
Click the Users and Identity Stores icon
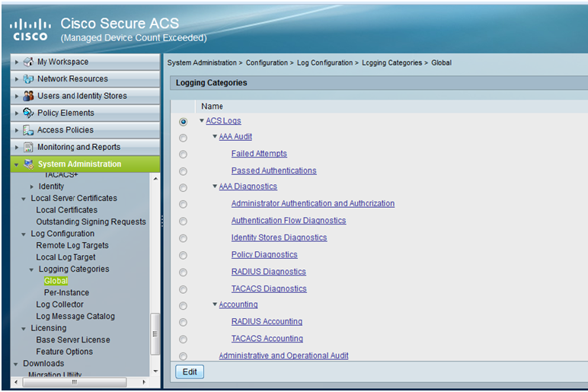(x=28, y=96)
